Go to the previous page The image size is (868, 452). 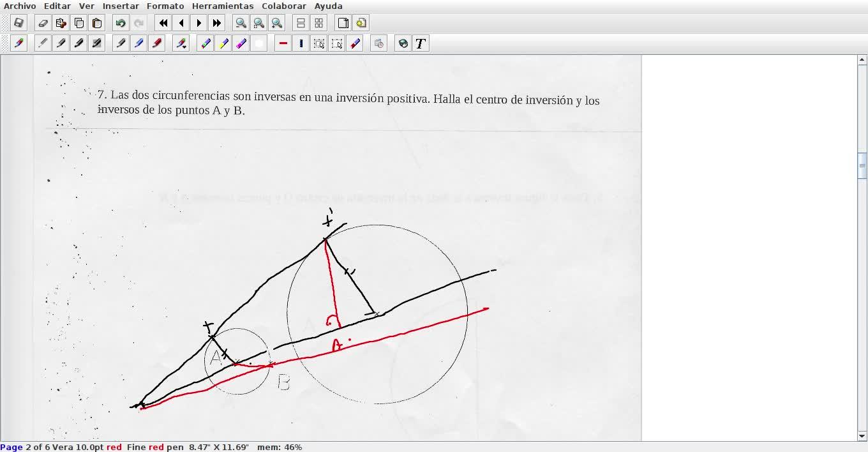coord(181,23)
